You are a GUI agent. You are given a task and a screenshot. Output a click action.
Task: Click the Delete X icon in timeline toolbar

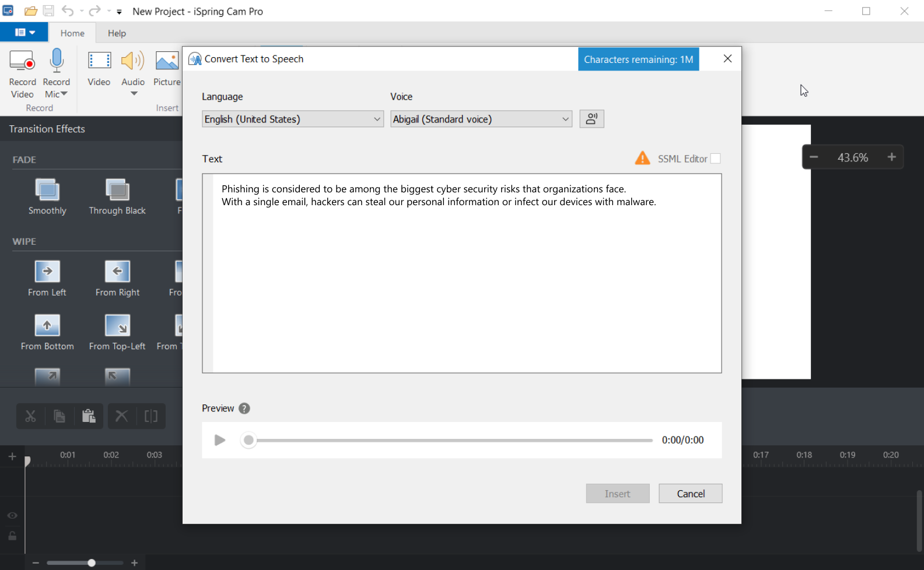[x=121, y=416]
